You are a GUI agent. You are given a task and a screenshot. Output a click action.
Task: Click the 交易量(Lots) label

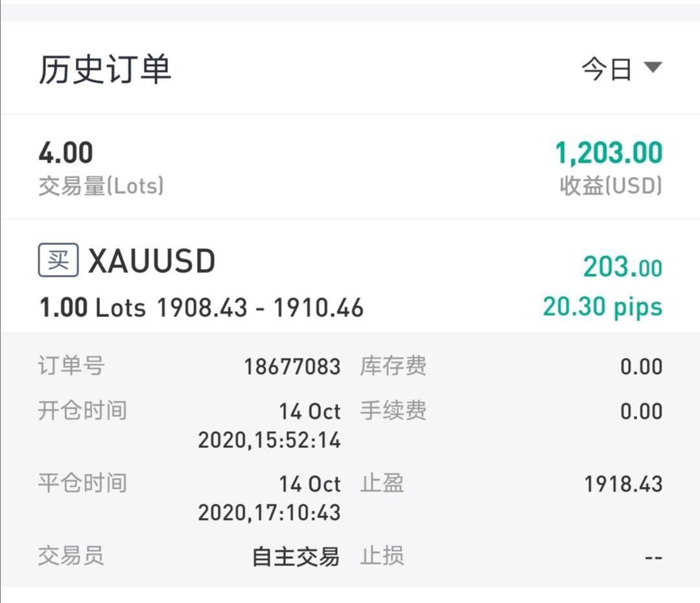(x=100, y=187)
